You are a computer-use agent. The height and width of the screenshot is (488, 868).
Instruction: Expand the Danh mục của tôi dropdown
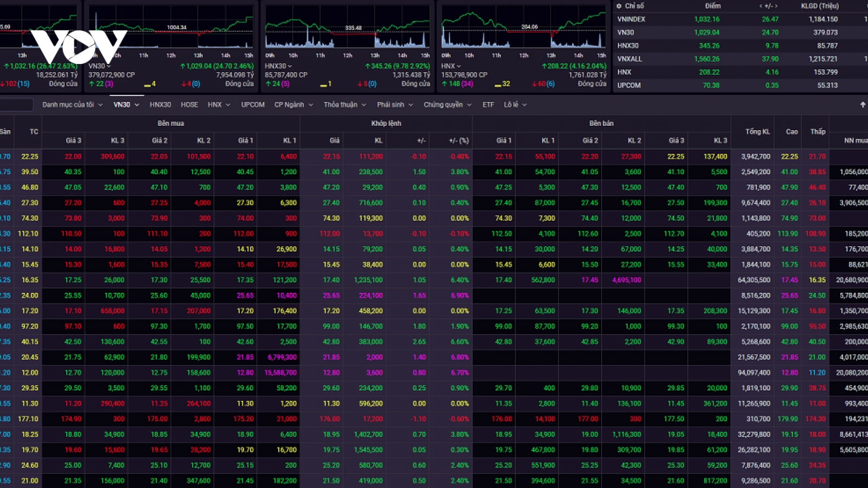tap(73, 105)
